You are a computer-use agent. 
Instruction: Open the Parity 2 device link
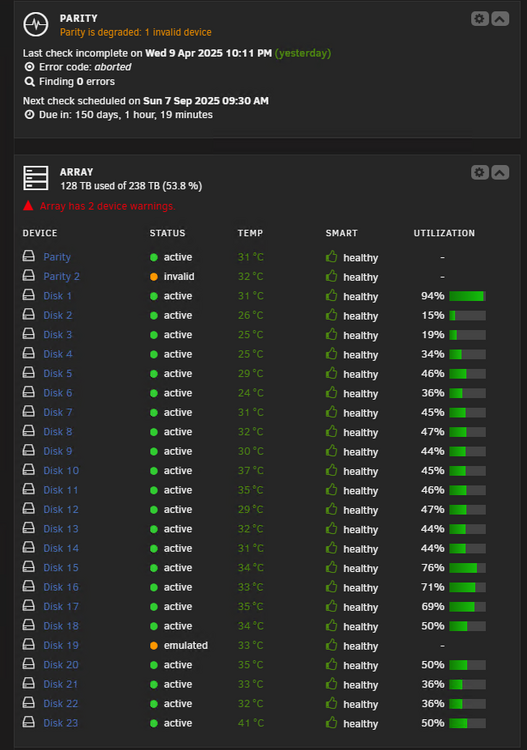(x=61, y=276)
